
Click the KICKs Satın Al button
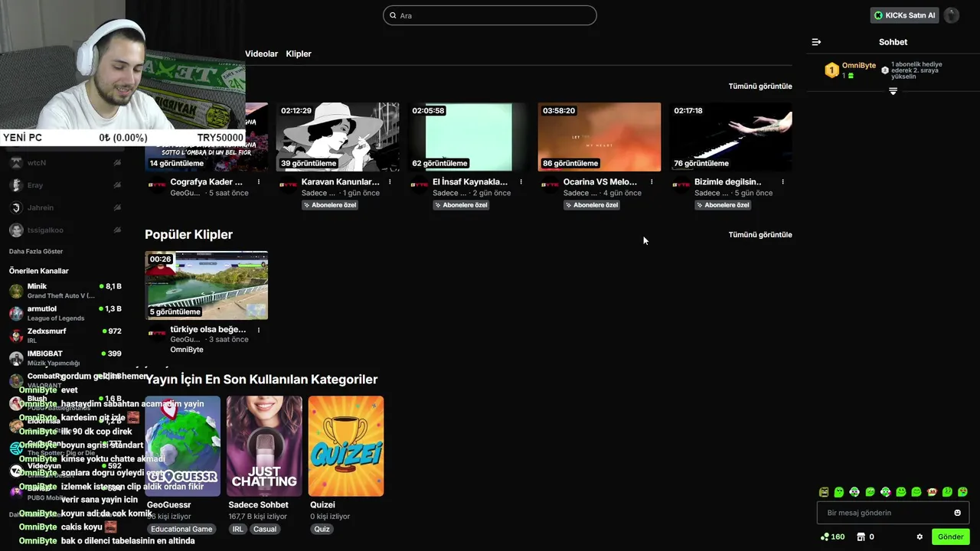click(904, 15)
